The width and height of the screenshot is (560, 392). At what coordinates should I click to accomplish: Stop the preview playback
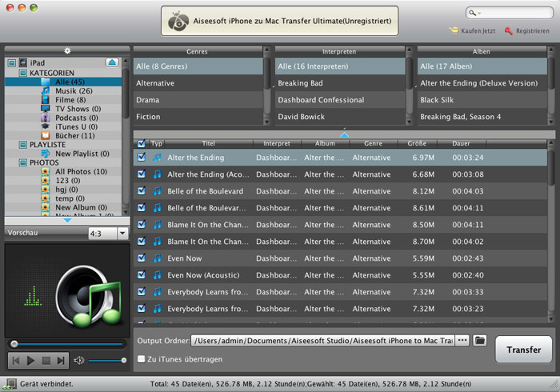(x=46, y=361)
